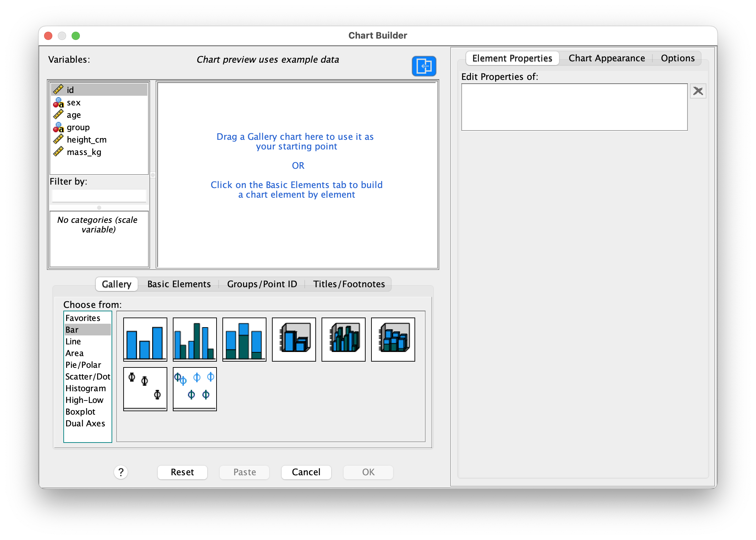Select Histogram chart type from list

pos(86,388)
